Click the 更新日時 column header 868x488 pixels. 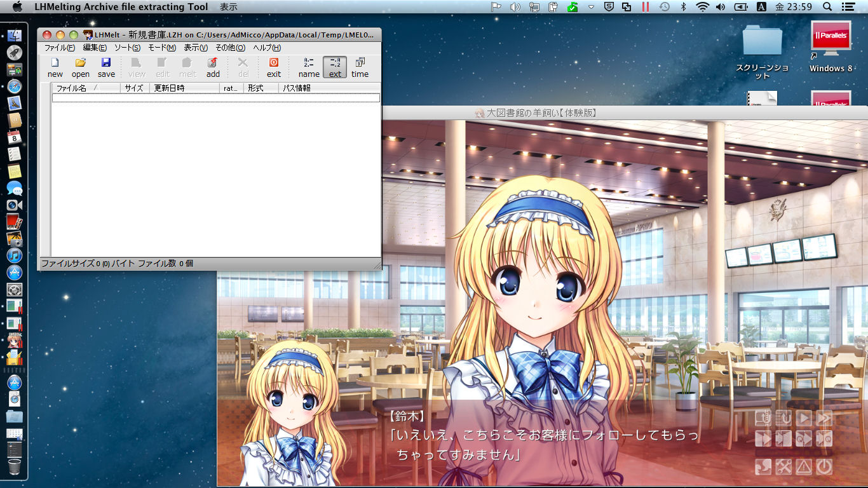pos(184,88)
